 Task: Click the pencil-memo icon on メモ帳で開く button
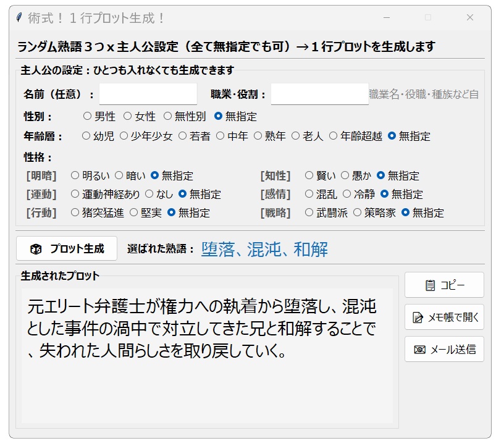coord(417,317)
